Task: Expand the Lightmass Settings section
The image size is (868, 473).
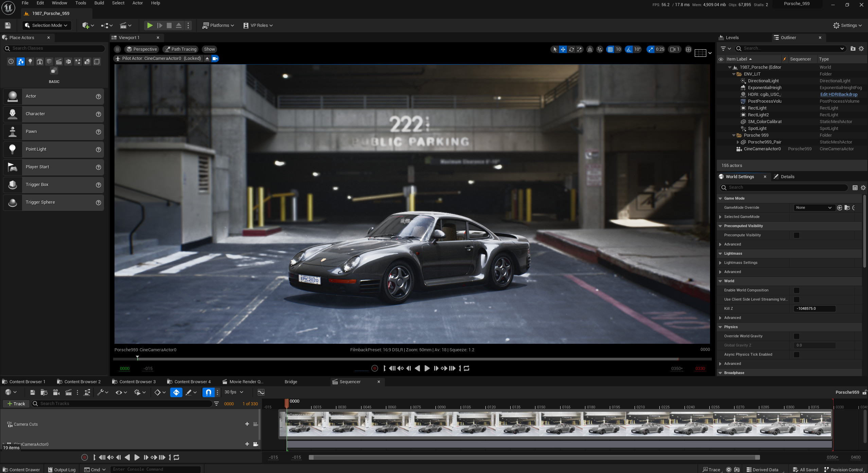Action: [720, 263]
